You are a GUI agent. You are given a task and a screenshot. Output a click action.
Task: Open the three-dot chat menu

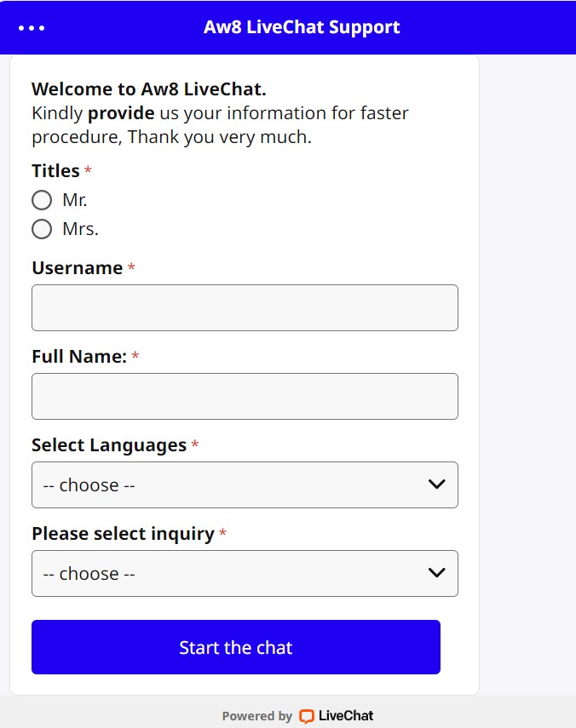32,28
